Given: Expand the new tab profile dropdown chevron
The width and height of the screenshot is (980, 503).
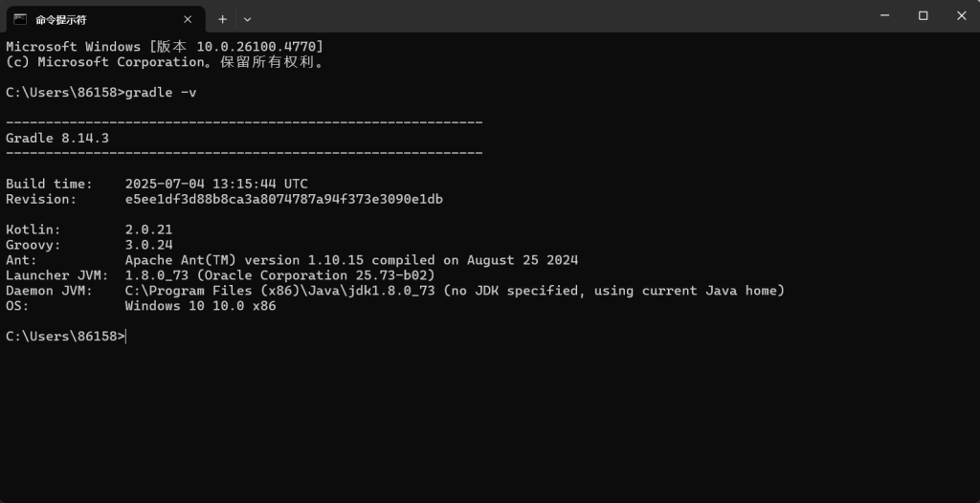Looking at the screenshot, I should pos(248,18).
